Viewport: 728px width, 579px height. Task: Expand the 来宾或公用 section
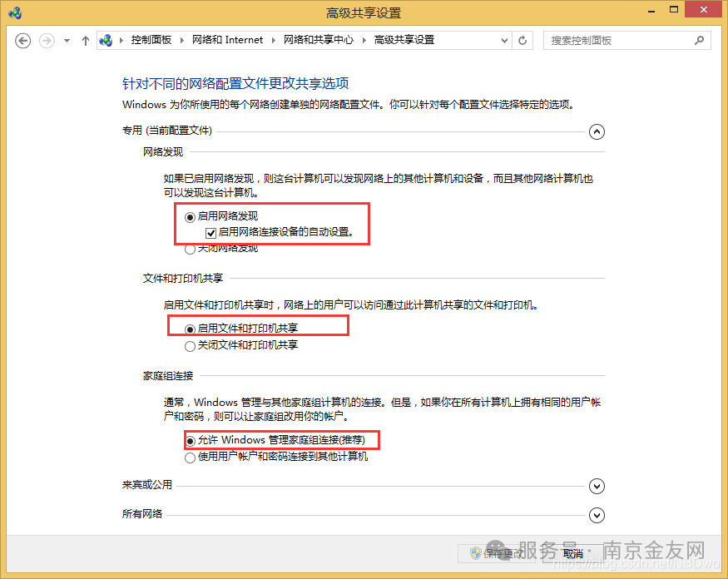597,486
